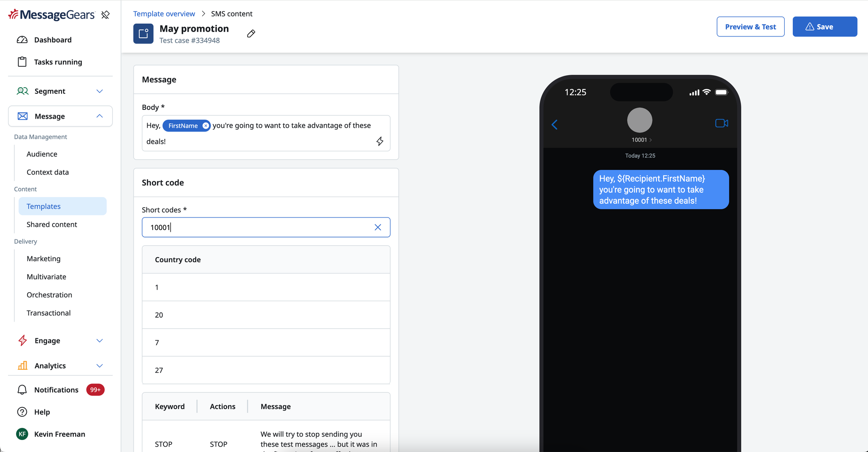Expand the Segment menu chevron
The height and width of the screenshot is (452, 868).
point(100,91)
